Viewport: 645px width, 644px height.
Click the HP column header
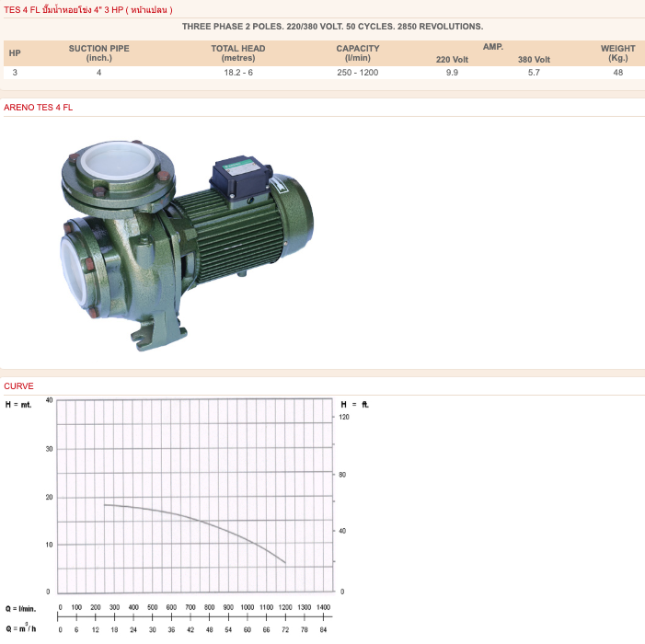pyautogui.click(x=15, y=53)
